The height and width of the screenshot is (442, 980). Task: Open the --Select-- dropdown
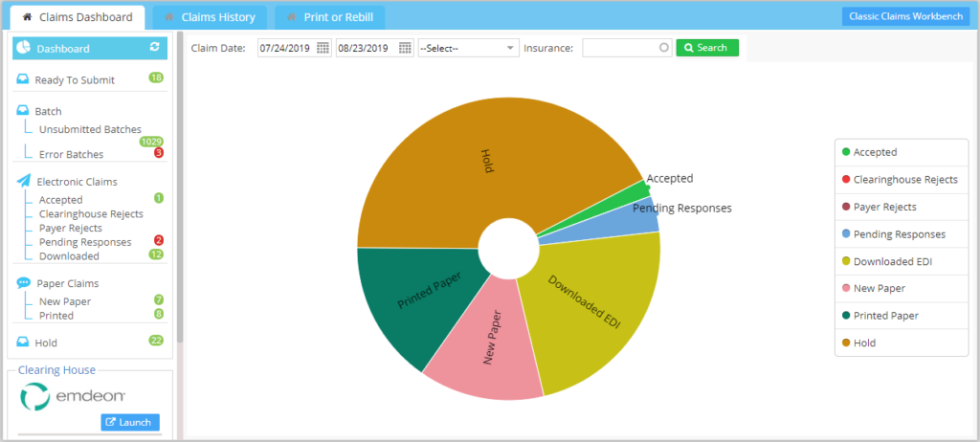[x=468, y=48]
